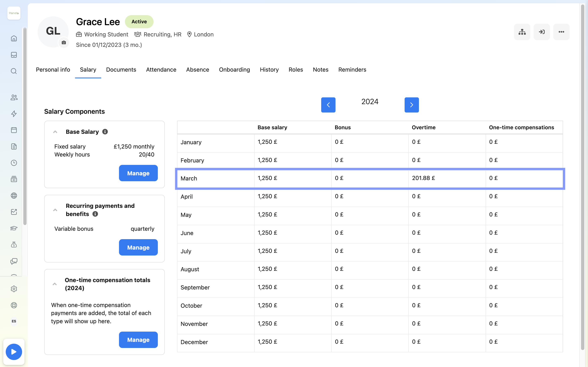The height and width of the screenshot is (367, 588).
Task: Open the chart analytics icon in sidebar
Action: pyautogui.click(x=14, y=212)
